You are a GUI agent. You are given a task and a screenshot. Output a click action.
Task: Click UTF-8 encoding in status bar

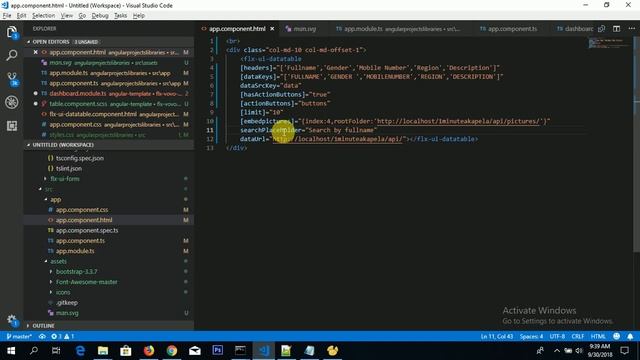click(557, 336)
